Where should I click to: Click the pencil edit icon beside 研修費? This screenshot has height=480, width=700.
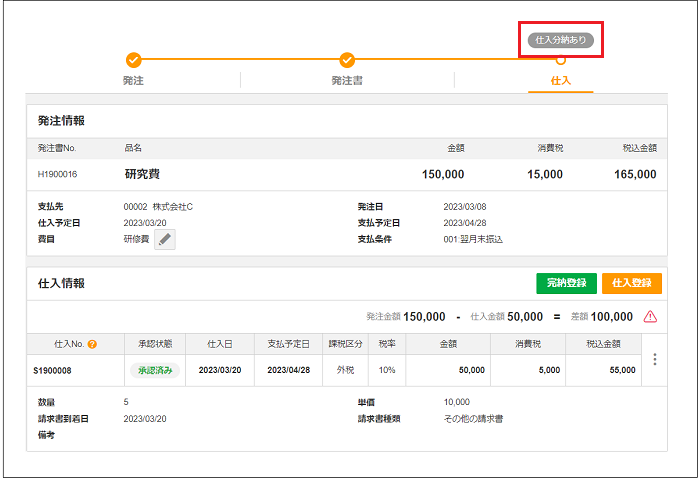pos(165,239)
